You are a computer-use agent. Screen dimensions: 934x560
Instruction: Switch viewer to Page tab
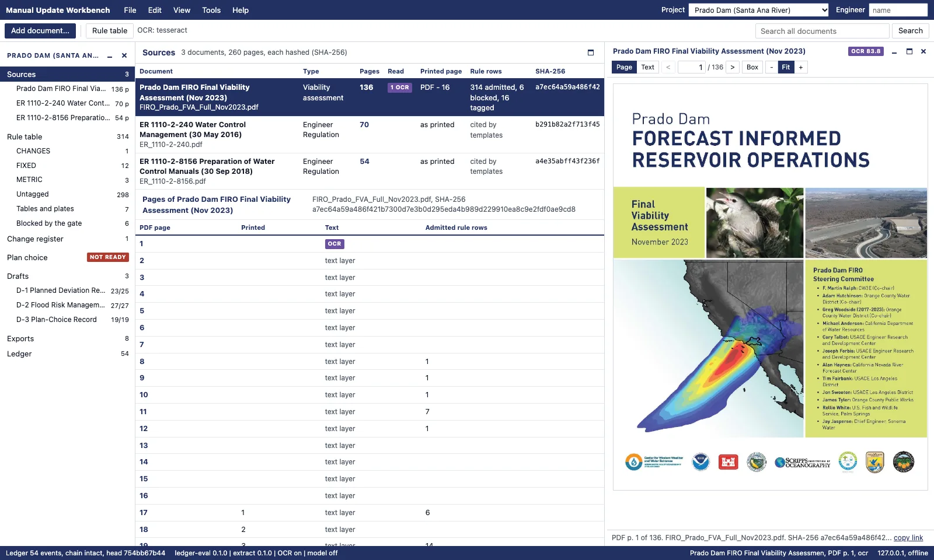click(x=624, y=67)
